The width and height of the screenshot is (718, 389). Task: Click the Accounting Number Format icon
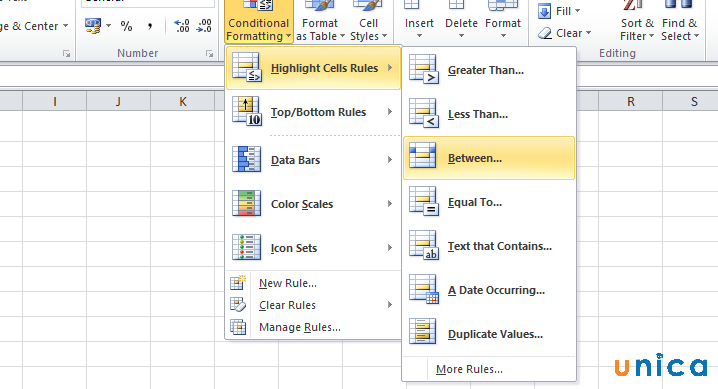click(93, 26)
